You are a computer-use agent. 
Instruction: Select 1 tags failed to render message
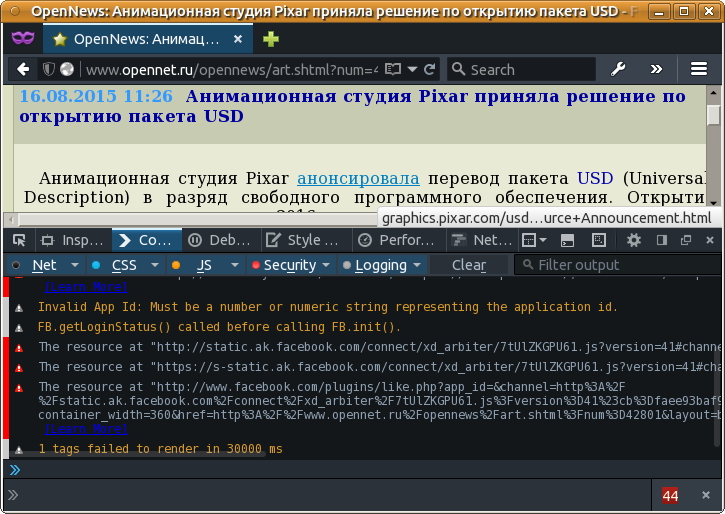(160, 449)
